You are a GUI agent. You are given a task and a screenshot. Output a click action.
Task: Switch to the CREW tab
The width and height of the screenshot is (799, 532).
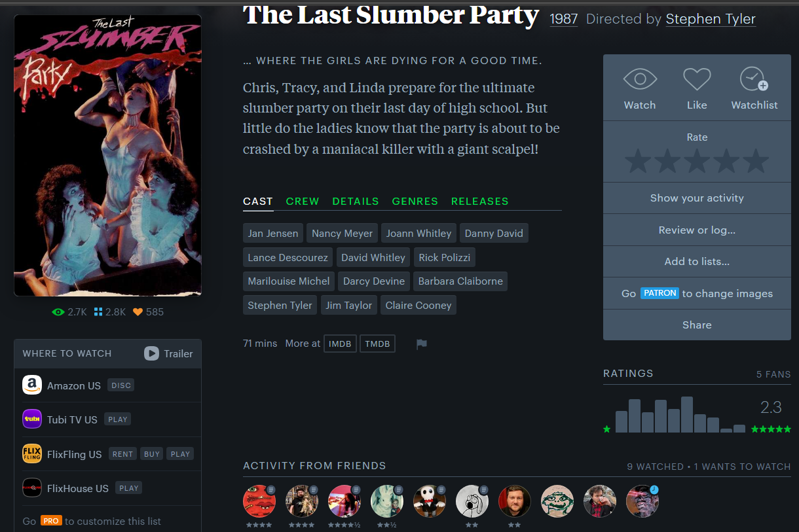click(x=303, y=201)
